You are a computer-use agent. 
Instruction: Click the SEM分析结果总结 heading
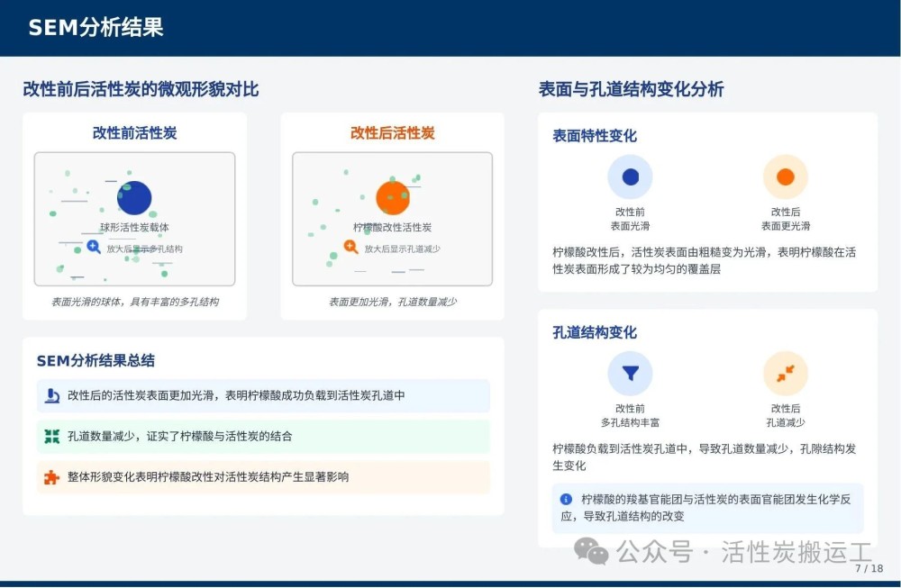(x=96, y=360)
